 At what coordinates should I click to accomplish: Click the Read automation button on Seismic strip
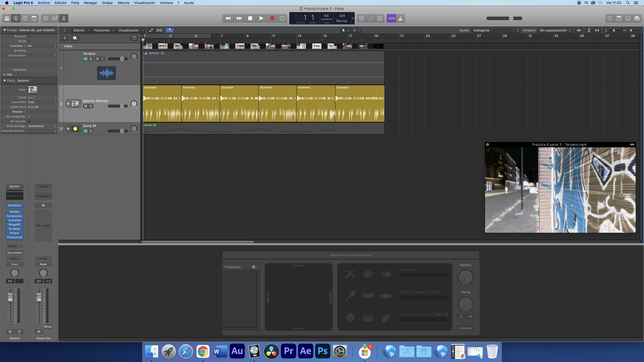coord(14,264)
